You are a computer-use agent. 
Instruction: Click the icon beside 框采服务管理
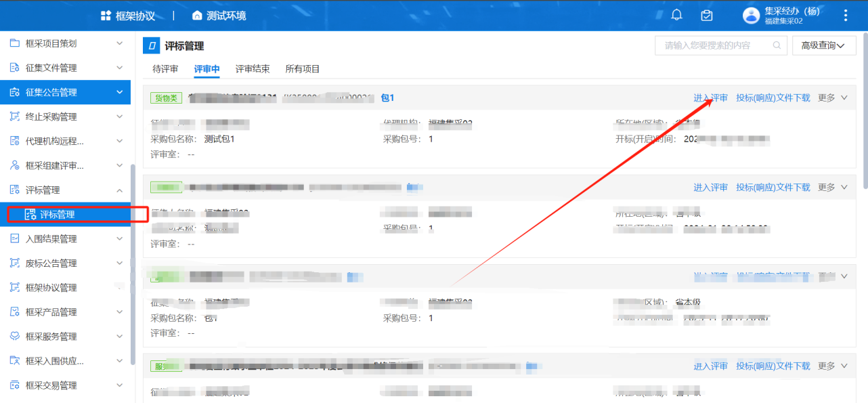point(15,336)
